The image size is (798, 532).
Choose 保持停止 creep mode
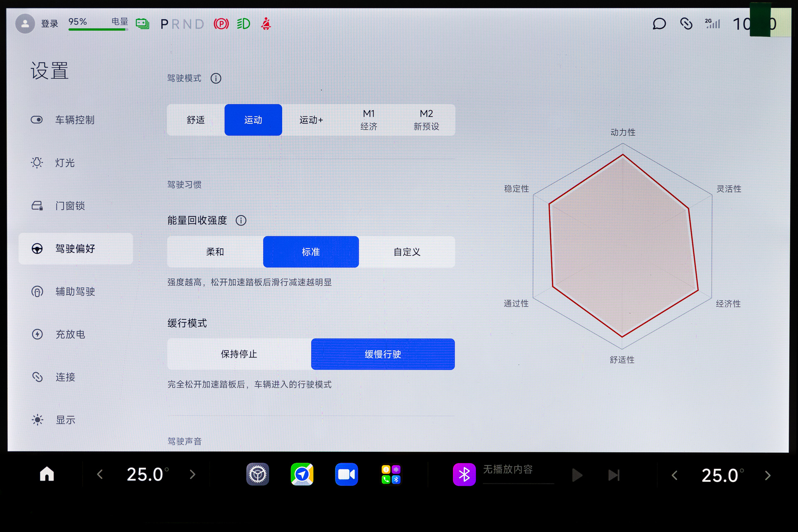tap(239, 354)
